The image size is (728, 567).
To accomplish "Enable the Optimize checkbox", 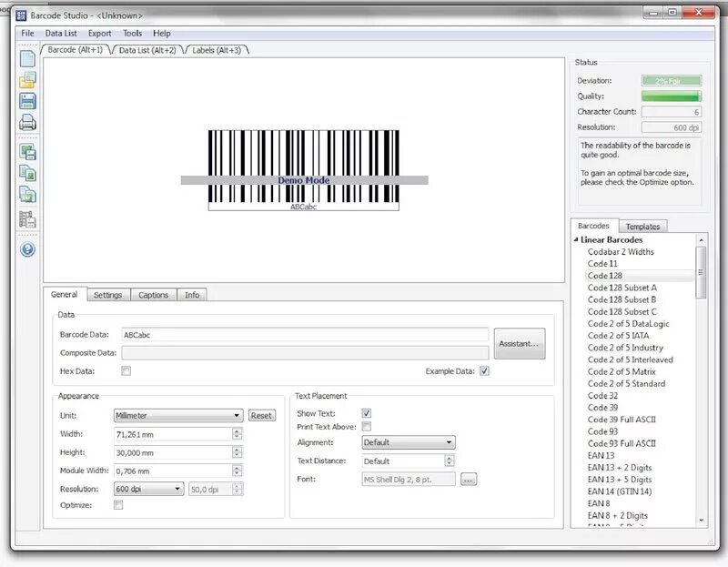I will tap(118, 505).
